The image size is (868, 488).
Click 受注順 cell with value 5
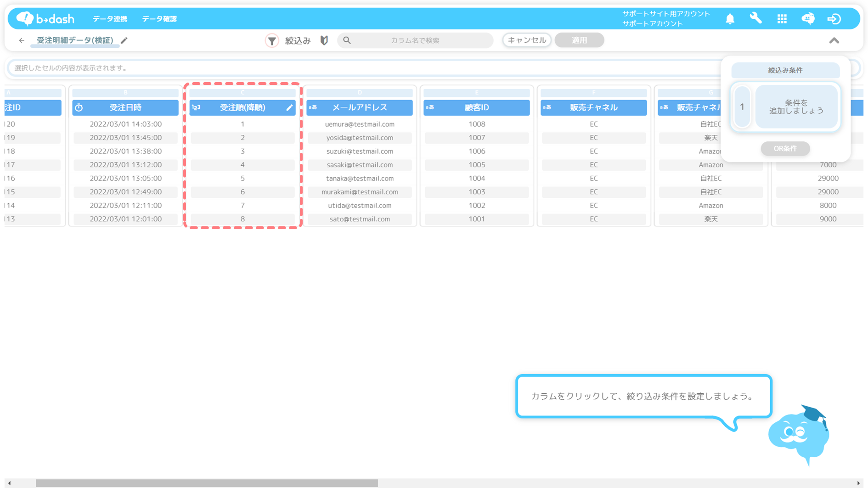[x=242, y=178]
